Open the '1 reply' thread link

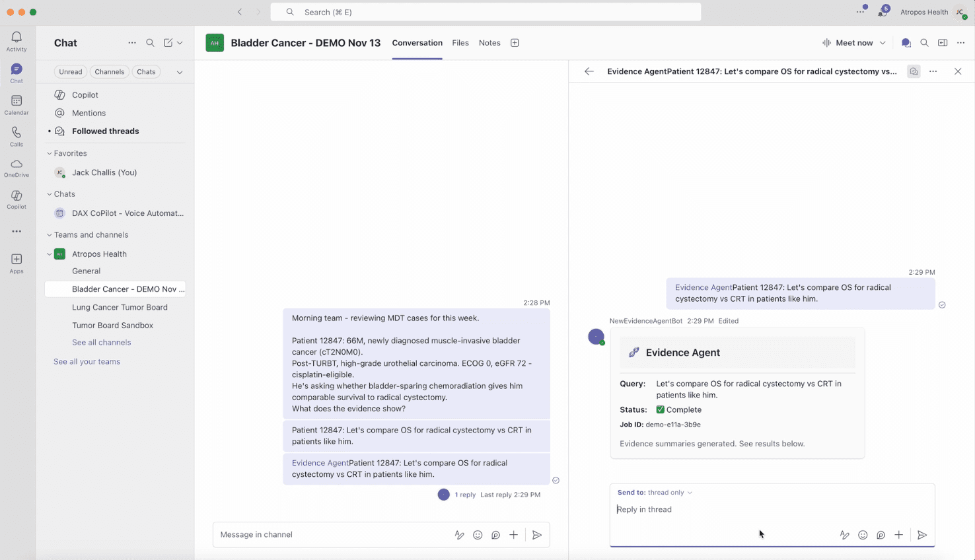[x=464, y=494]
